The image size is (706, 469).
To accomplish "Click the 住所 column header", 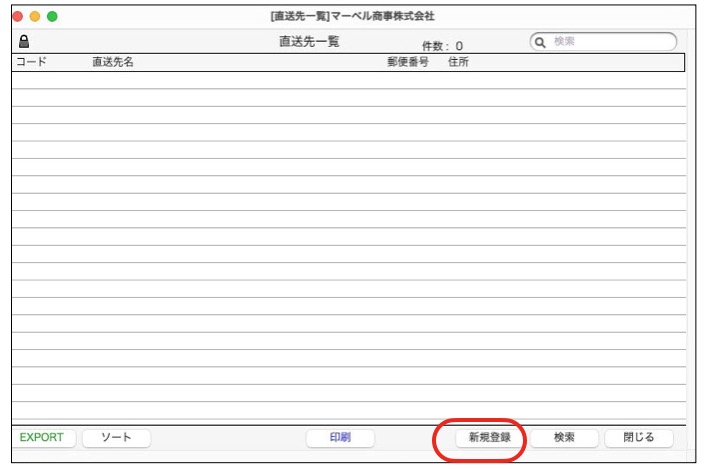I will coord(459,62).
